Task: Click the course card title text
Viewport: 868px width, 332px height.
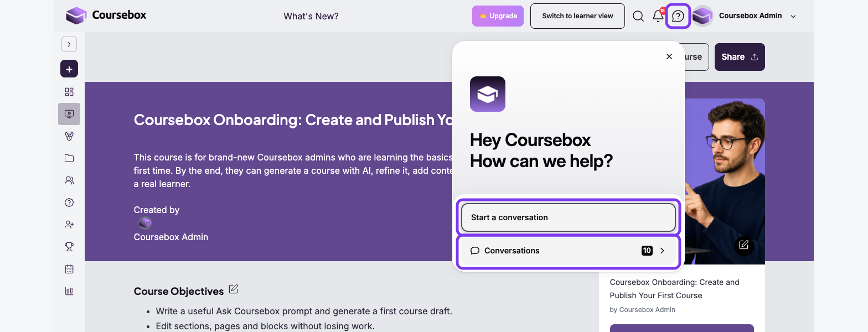Action: pos(674,289)
